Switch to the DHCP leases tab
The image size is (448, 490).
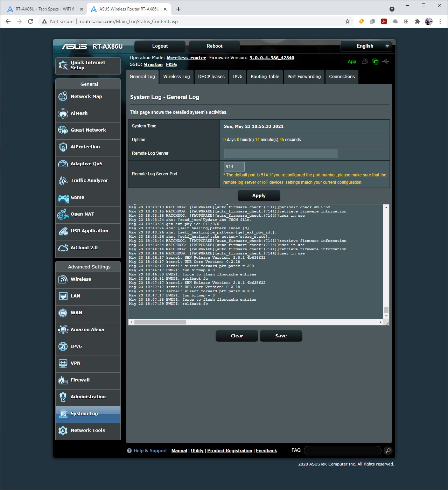(x=211, y=77)
